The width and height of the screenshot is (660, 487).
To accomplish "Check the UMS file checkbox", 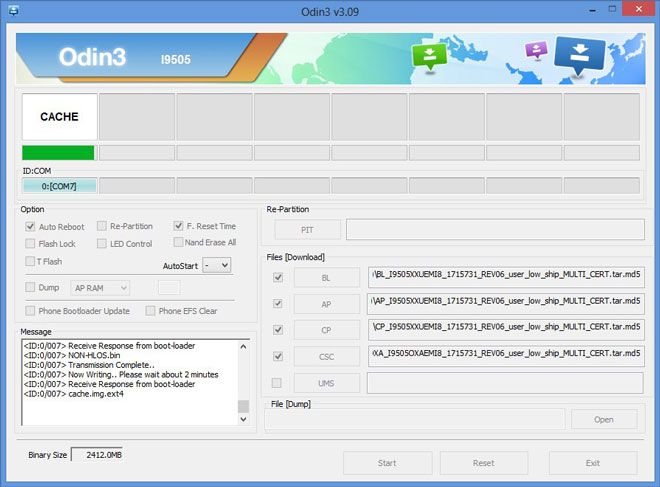I will [x=277, y=383].
